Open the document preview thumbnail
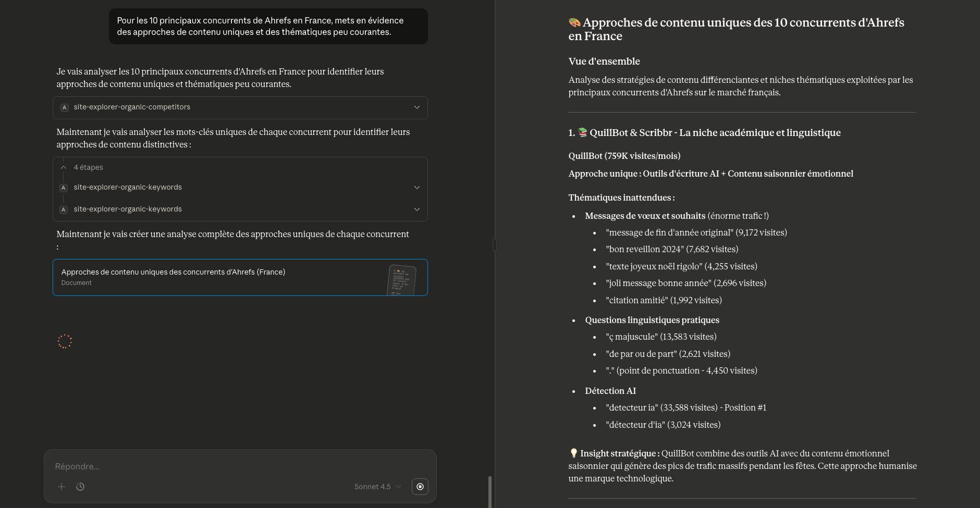Screen dimensions: 980x508 click(x=402, y=279)
